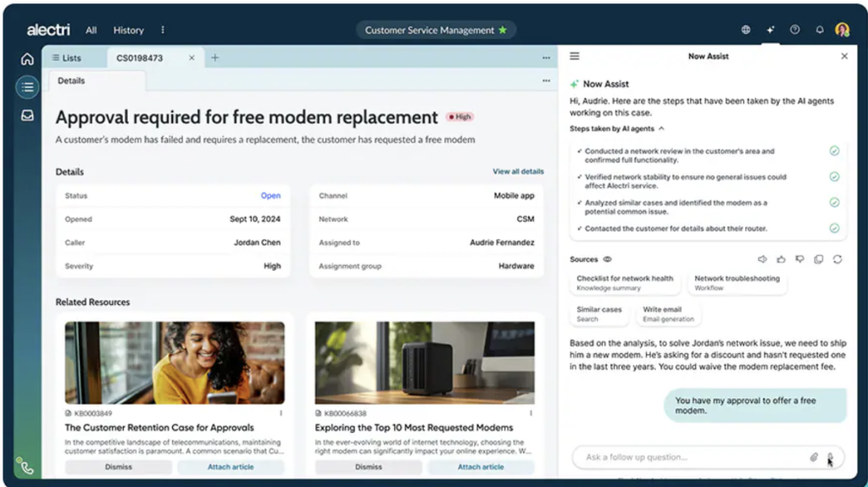868x487 pixels.
Task: Open Checklist for network health source
Action: point(625,282)
